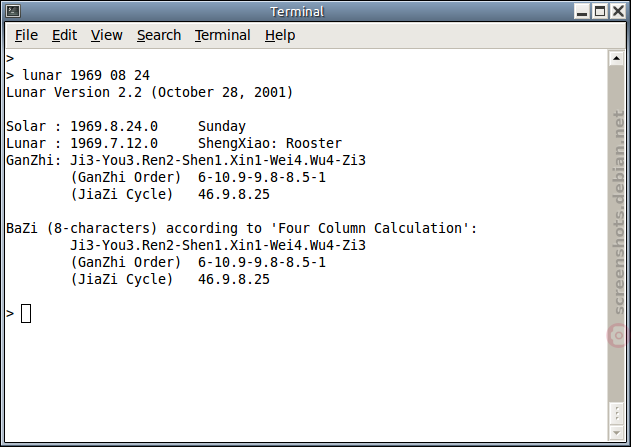Viewport: 631px width, 447px height.
Task: Open the Edit menu
Action: point(64,35)
